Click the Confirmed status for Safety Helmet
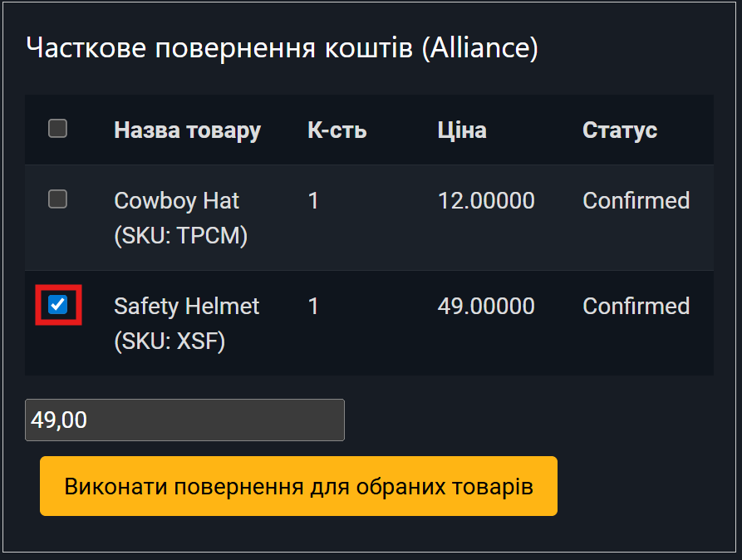The height and width of the screenshot is (560, 742). 636,307
